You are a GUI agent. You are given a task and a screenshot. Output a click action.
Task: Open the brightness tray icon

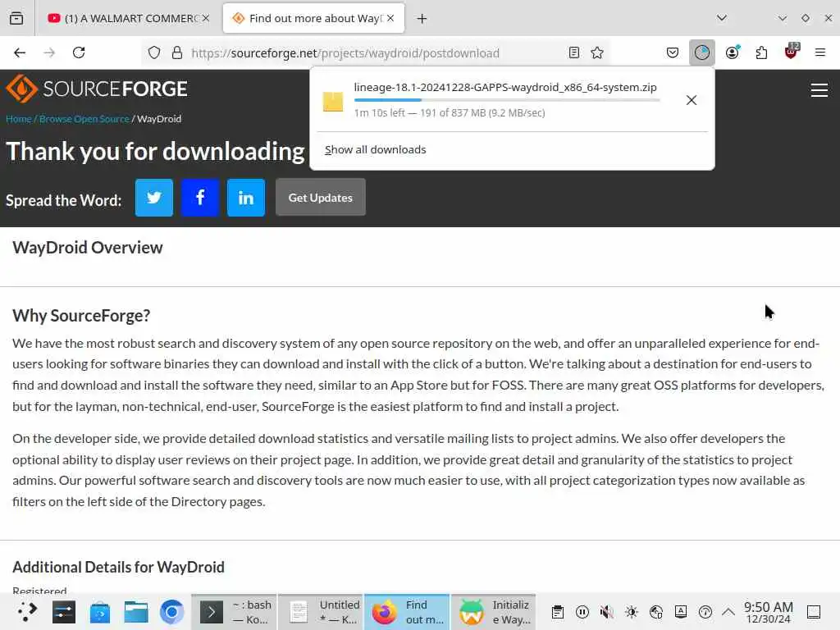[632, 612]
